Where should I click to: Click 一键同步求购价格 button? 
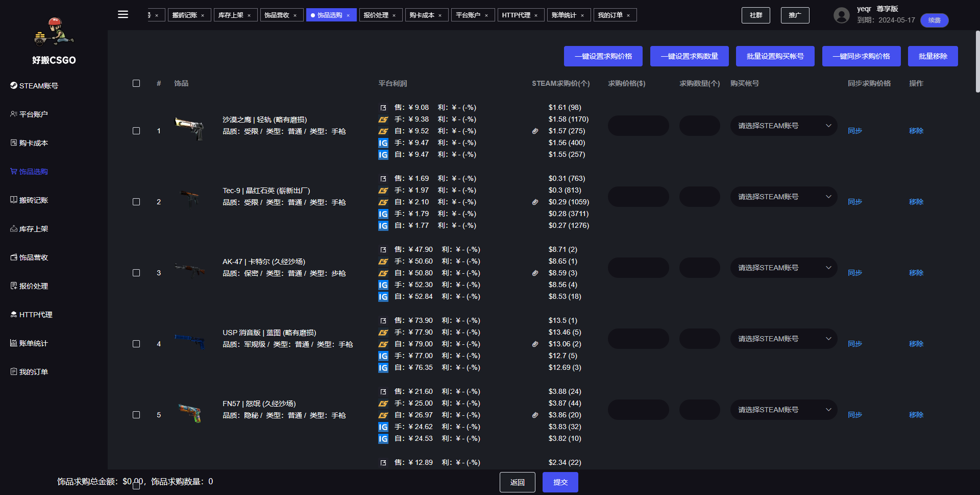point(862,56)
